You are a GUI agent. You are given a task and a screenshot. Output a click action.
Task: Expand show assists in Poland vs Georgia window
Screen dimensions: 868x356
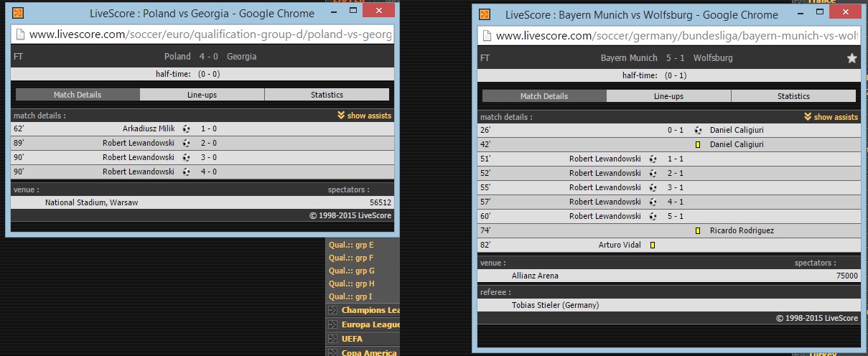(365, 116)
